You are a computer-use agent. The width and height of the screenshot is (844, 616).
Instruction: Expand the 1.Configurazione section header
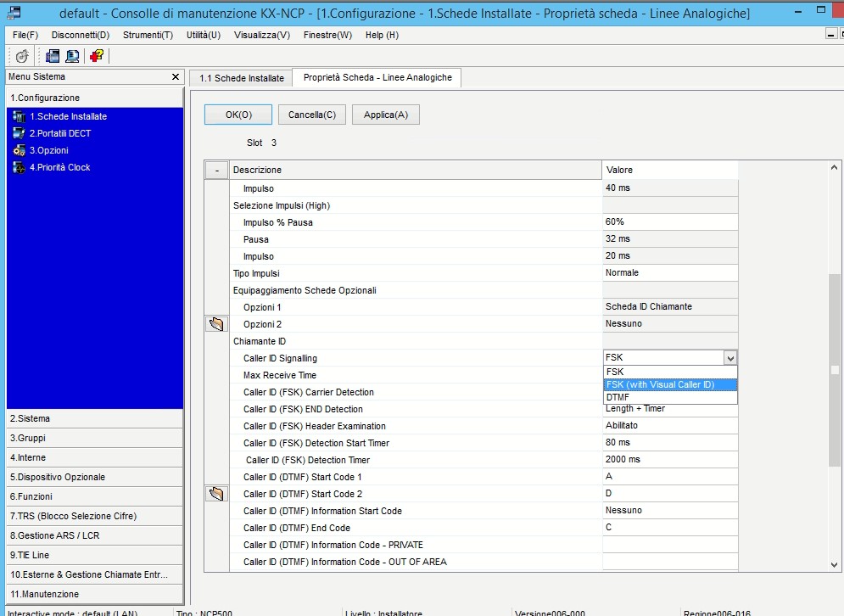pos(95,98)
